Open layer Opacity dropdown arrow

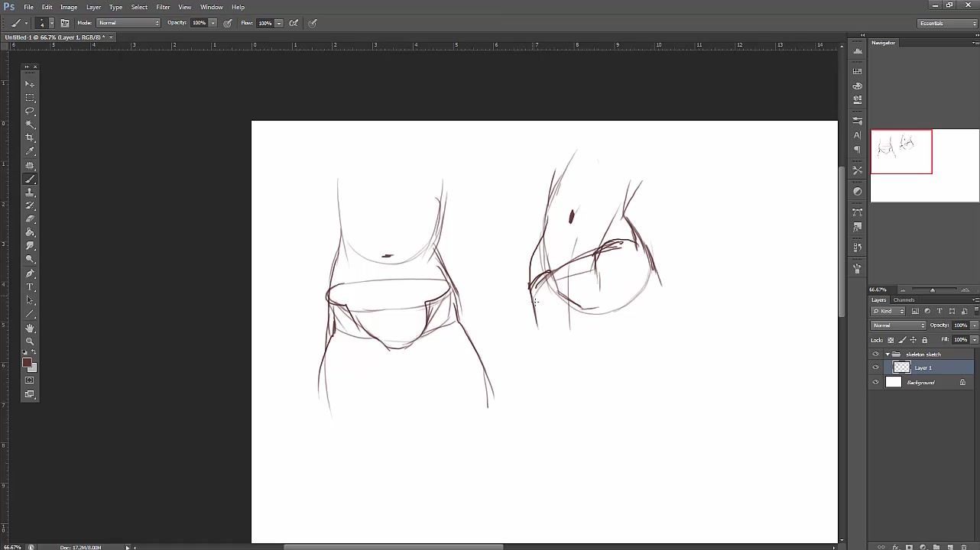[974, 325]
